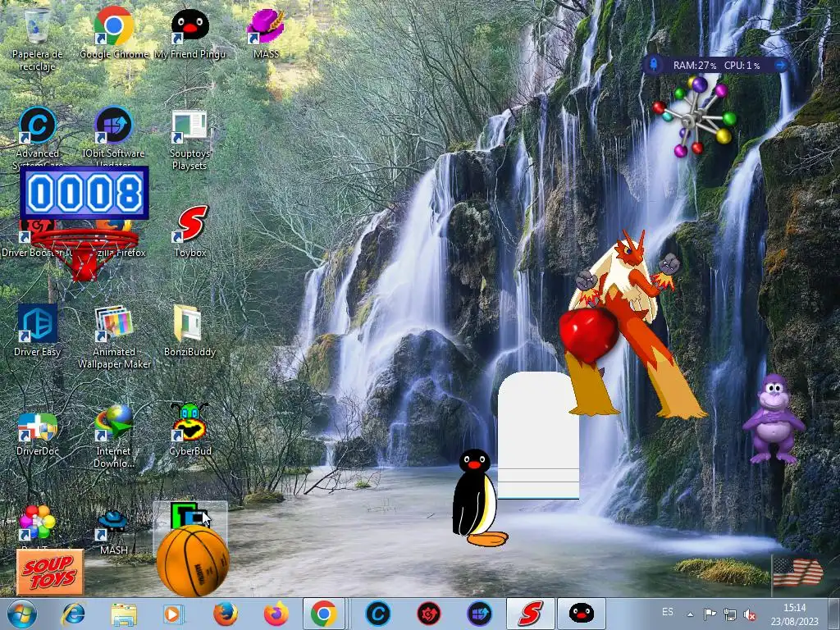840x630 pixels.
Task: Click the arrow on the RAM/CPU widget
Action: (x=781, y=65)
